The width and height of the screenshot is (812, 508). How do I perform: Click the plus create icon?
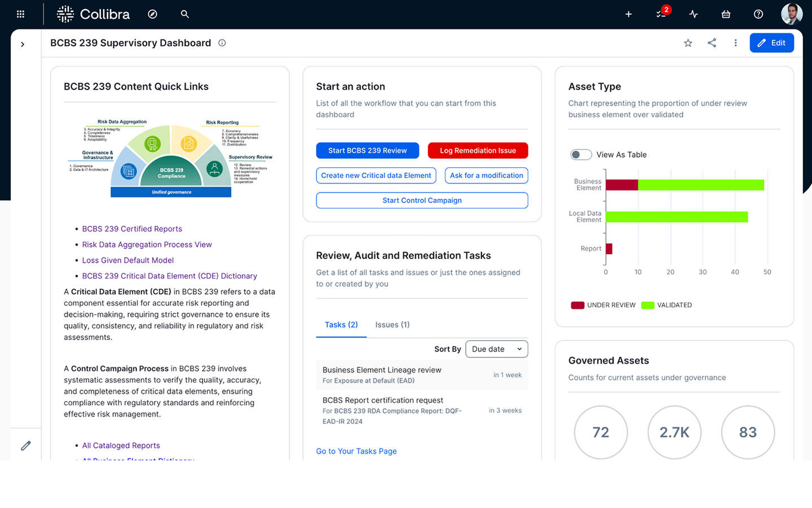[x=628, y=14]
